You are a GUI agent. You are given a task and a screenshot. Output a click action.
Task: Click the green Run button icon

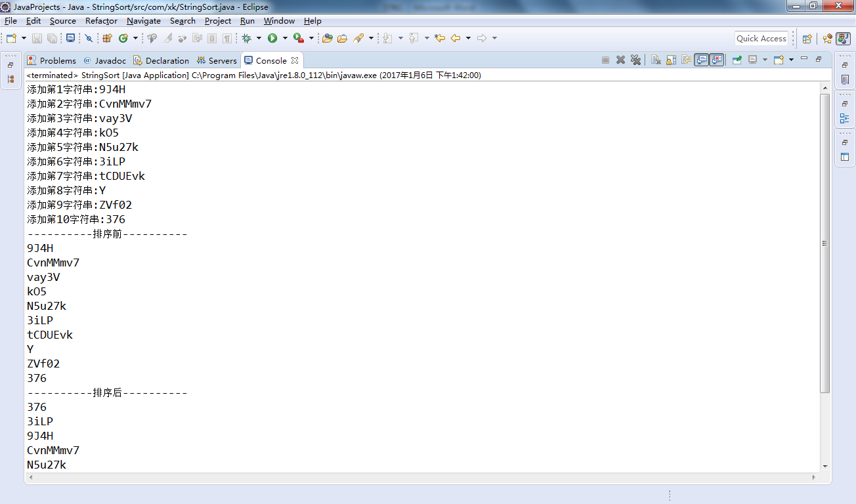coord(272,38)
